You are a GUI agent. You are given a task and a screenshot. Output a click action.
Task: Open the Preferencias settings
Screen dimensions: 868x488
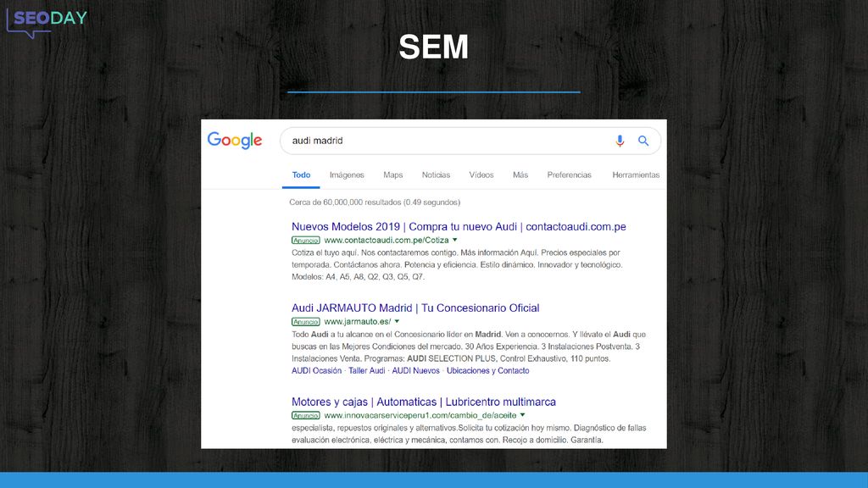570,175
